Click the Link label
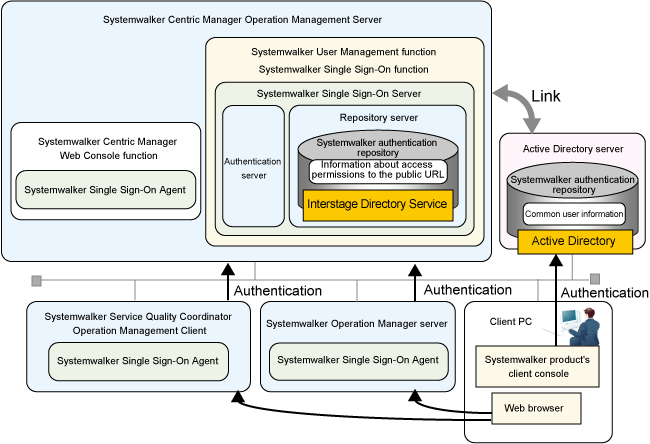The height and width of the screenshot is (444, 650). pos(546,96)
